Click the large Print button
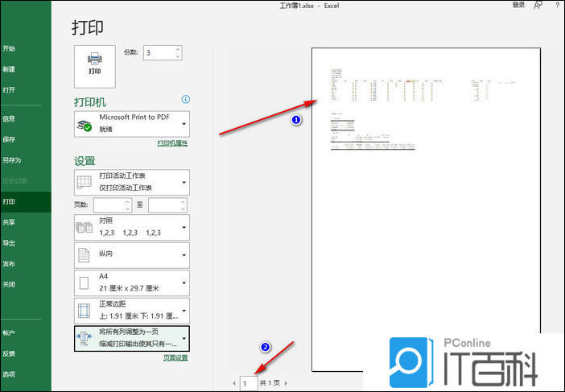This screenshot has width=565, height=392. click(95, 66)
